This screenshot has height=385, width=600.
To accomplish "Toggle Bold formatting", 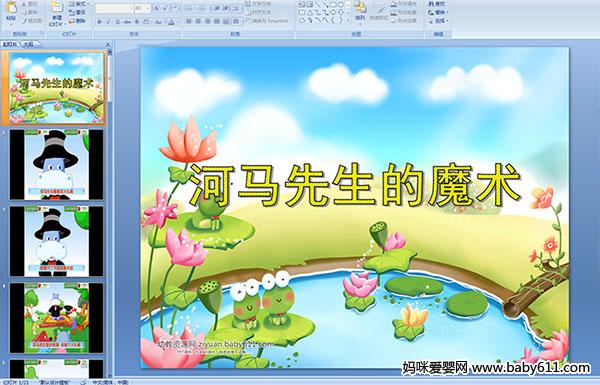I will (x=99, y=22).
